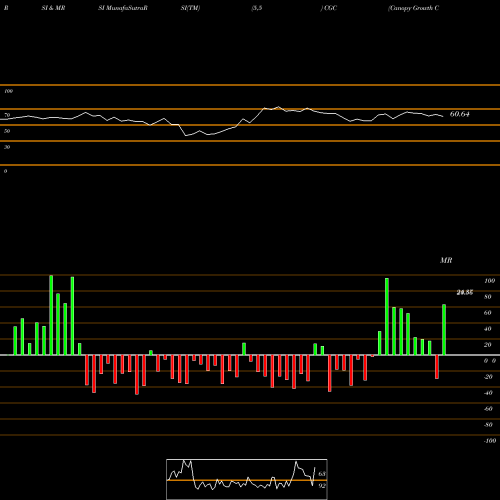Click the 70 level label on RSI axis

(x=7, y=115)
